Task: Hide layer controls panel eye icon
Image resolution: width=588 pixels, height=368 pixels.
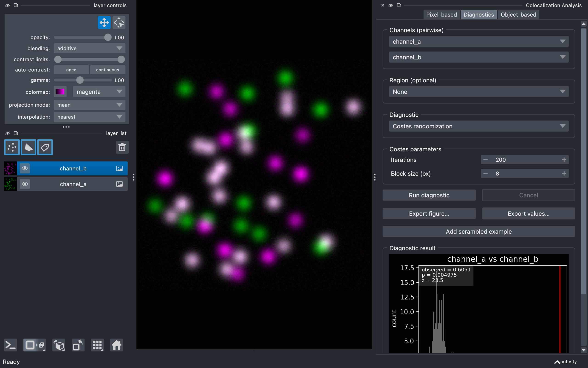Action: 8,5
